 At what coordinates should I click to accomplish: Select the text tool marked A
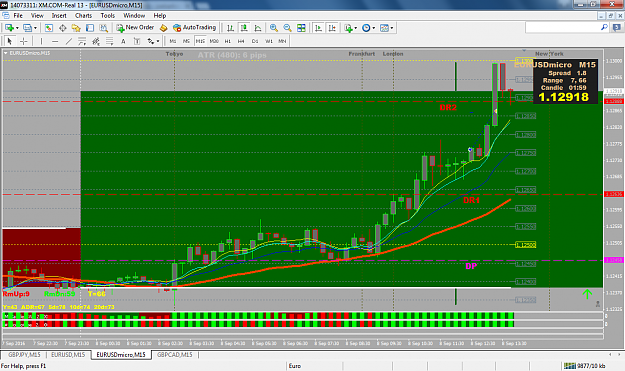[x=123, y=41]
